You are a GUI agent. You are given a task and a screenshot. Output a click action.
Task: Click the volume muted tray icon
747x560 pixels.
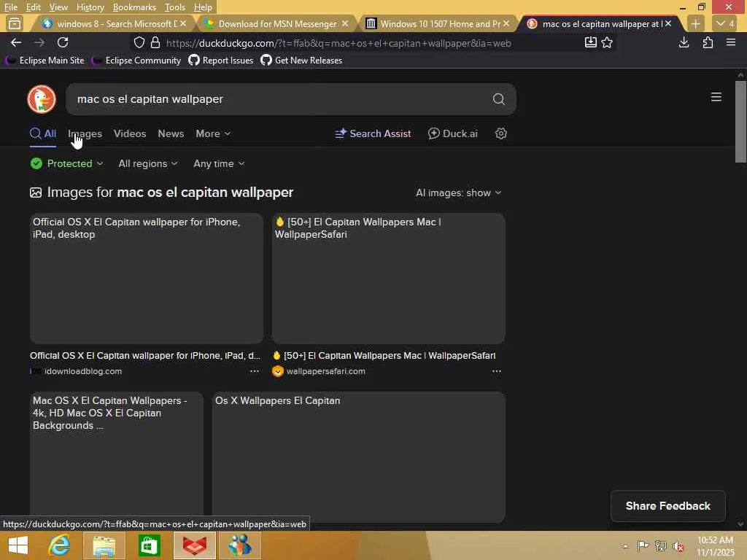(x=678, y=546)
